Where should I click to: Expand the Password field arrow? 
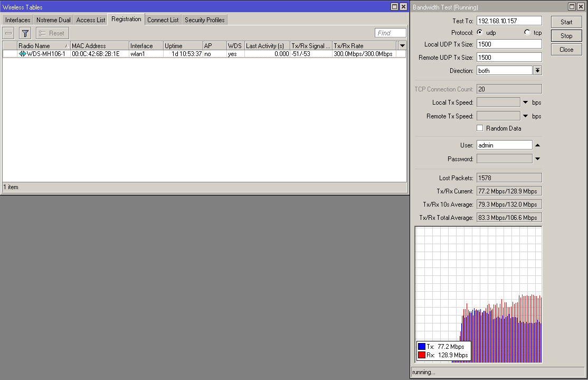click(x=537, y=159)
